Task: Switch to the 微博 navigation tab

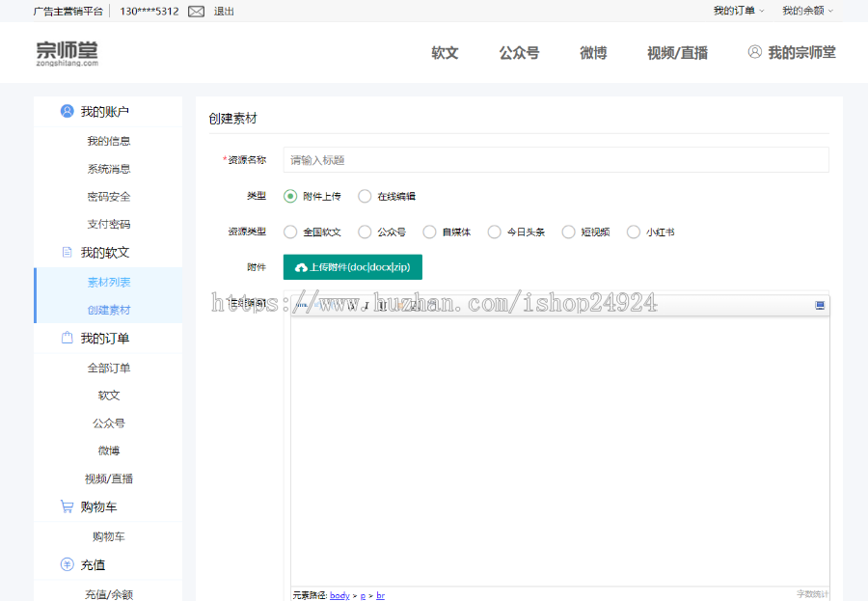Action: (x=592, y=54)
